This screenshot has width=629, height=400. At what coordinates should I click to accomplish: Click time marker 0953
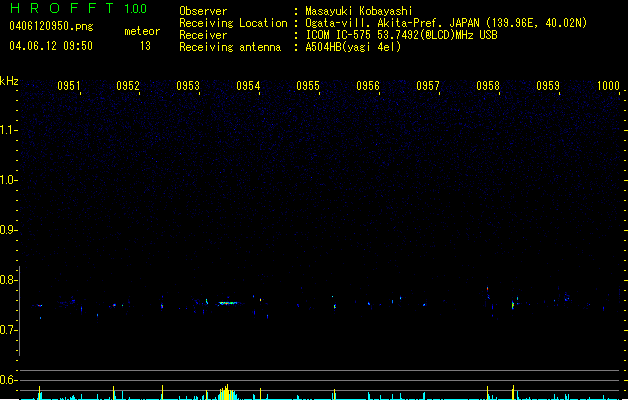188,86
